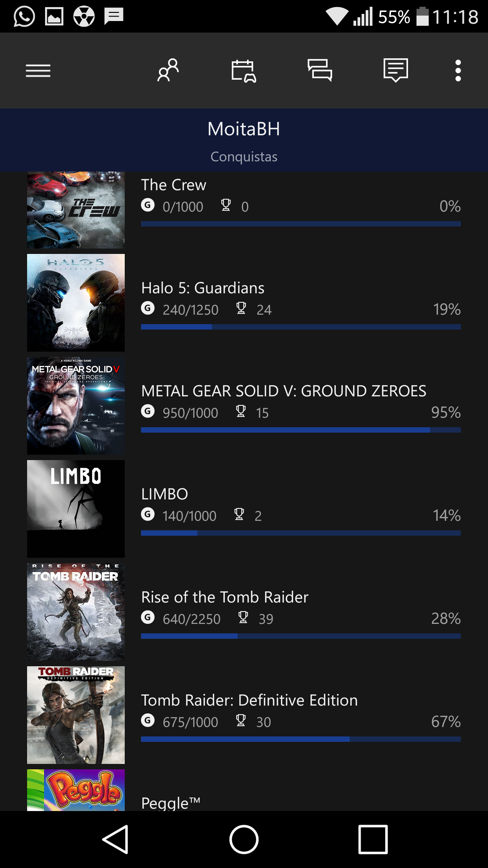
Task: Open The Crew cover thumbnail
Action: [x=76, y=210]
